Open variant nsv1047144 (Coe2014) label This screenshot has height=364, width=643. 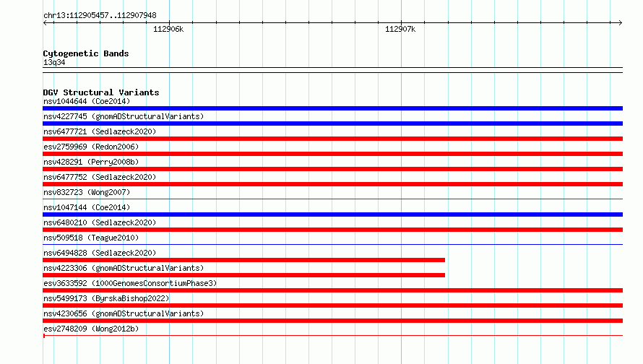coord(87,207)
